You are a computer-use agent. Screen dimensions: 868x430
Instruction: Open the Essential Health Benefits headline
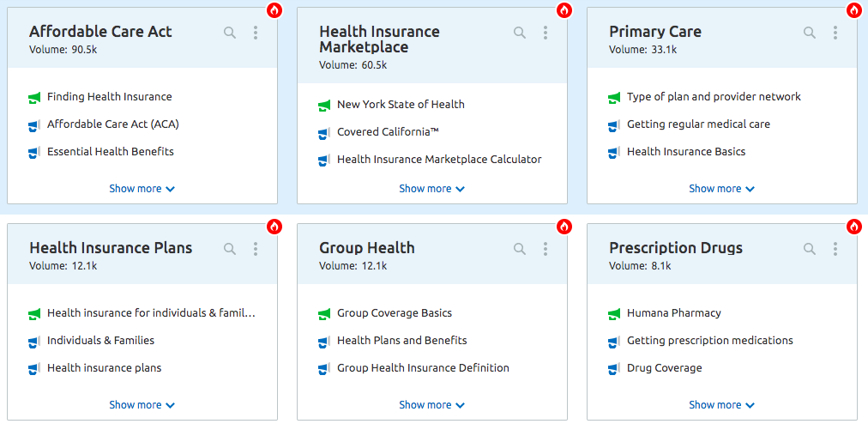click(x=110, y=152)
